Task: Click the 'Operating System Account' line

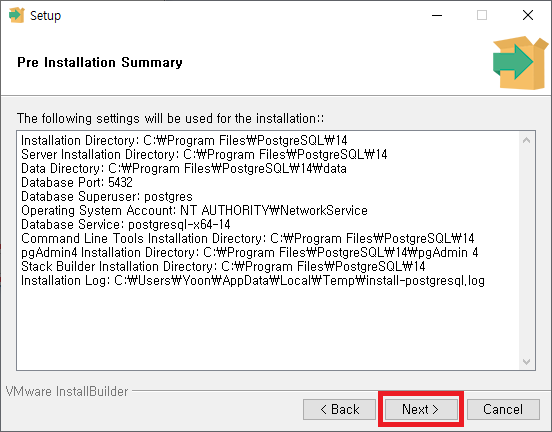Action: pos(194,211)
